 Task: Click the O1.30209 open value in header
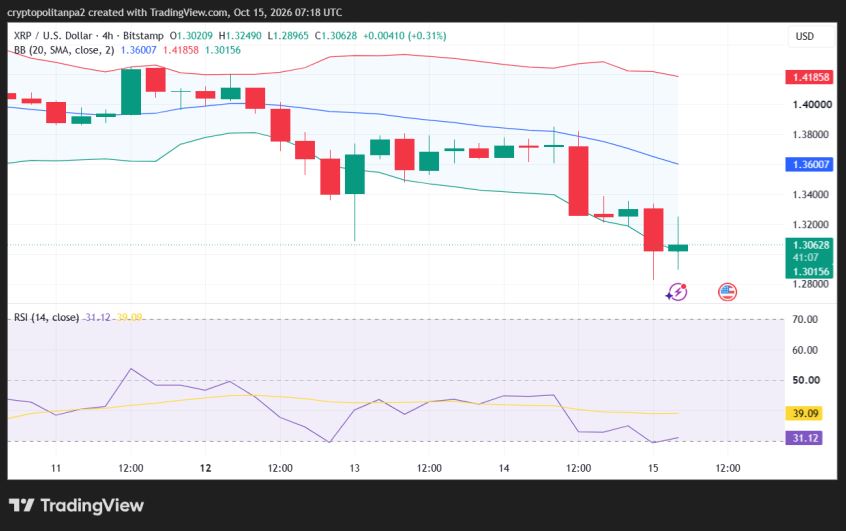pos(191,36)
